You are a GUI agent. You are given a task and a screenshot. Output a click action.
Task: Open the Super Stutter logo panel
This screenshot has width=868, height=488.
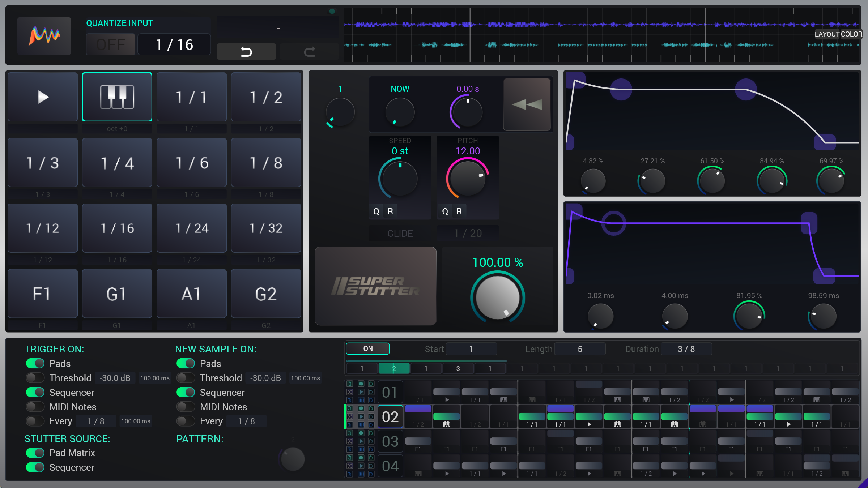point(376,286)
